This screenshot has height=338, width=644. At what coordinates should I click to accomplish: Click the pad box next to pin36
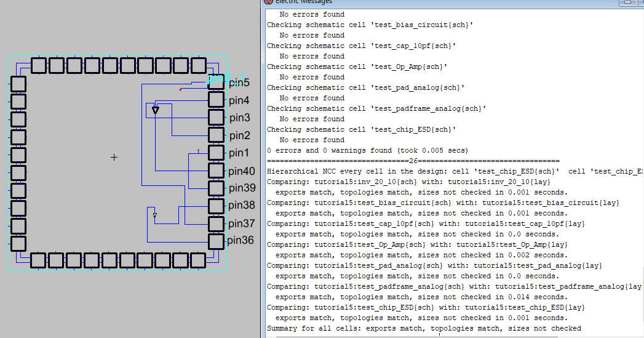click(216, 241)
